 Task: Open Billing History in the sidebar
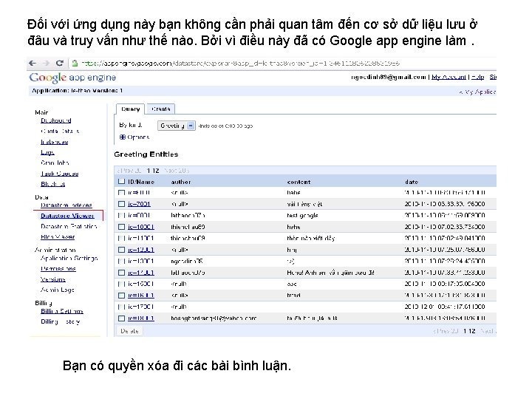coord(60,321)
